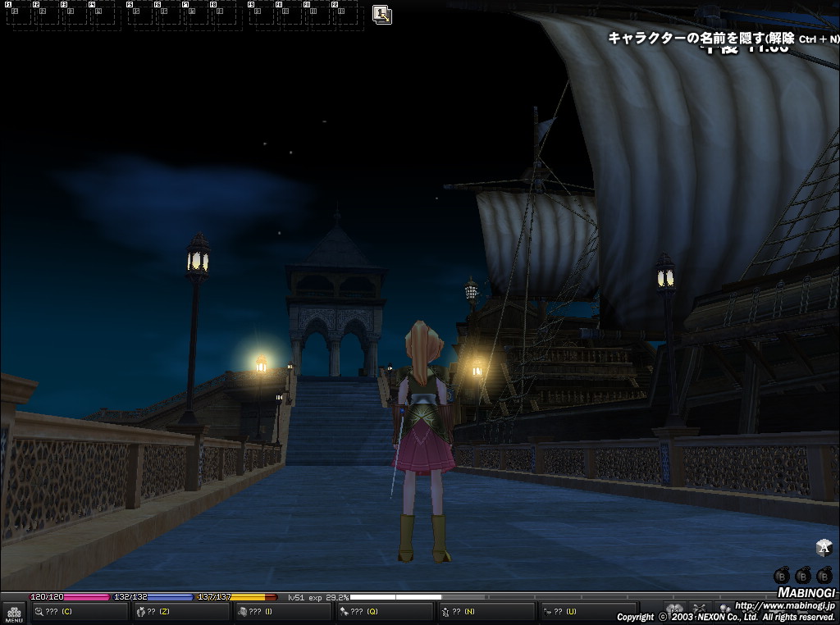Select the F11 hotkey slot
This screenshot has height=625, width=840.
pos(317,13)
